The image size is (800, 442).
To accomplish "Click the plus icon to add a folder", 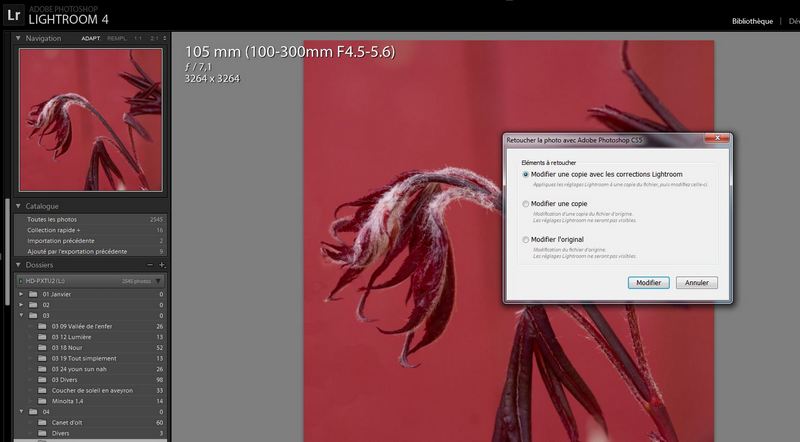I will coord(162,265).
